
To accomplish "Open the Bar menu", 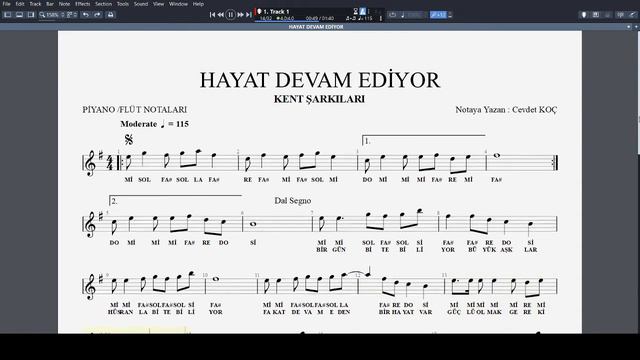I will pyautogui.click(x=50, y=4).
